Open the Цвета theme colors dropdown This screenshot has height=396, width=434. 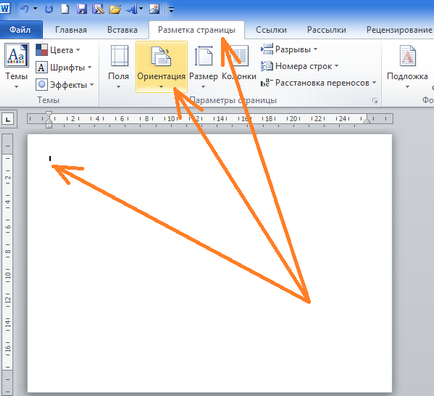tap(58, 50)
